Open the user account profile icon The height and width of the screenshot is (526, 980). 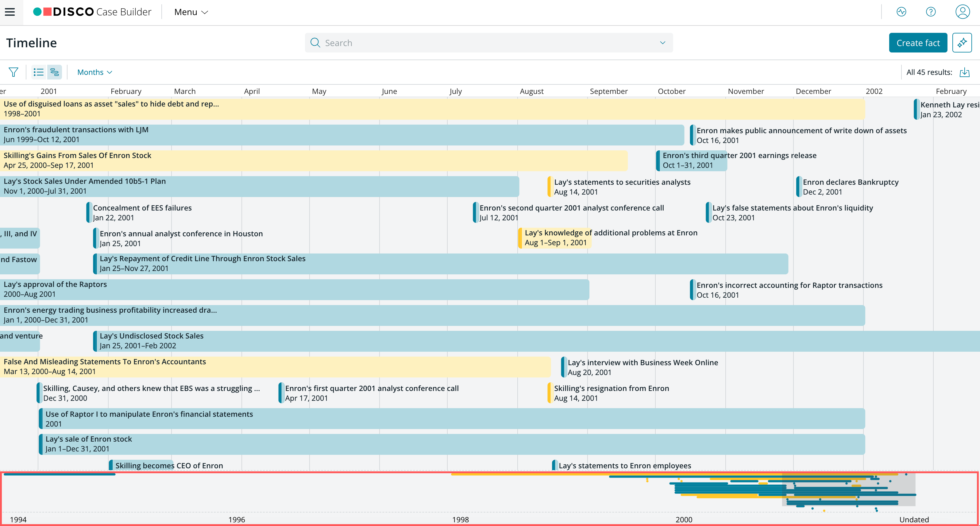click(x=963, y=12)
